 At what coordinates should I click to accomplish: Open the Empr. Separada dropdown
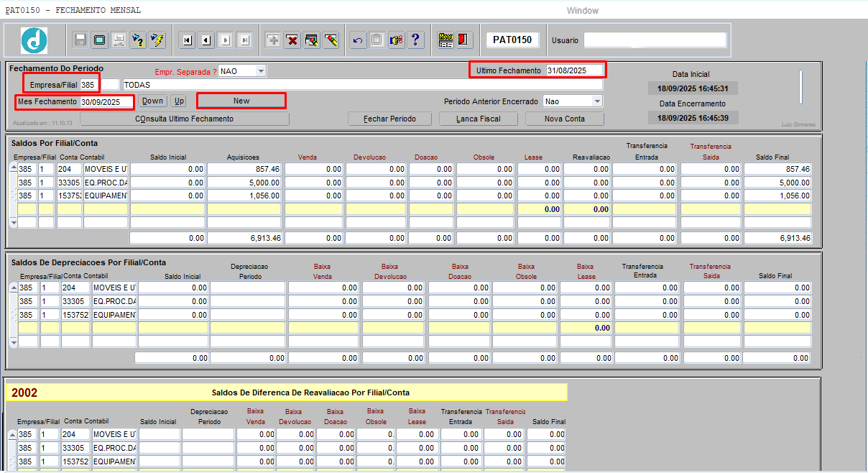click(260, 71)
